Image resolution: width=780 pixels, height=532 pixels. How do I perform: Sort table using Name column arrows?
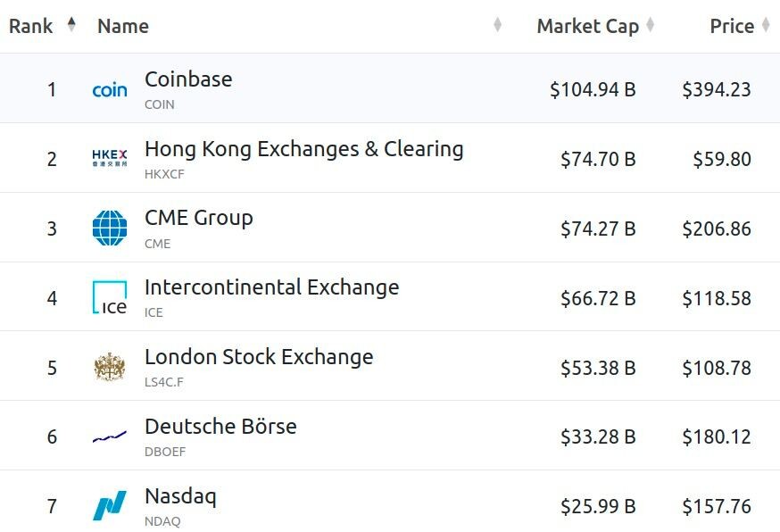(497, 24)
